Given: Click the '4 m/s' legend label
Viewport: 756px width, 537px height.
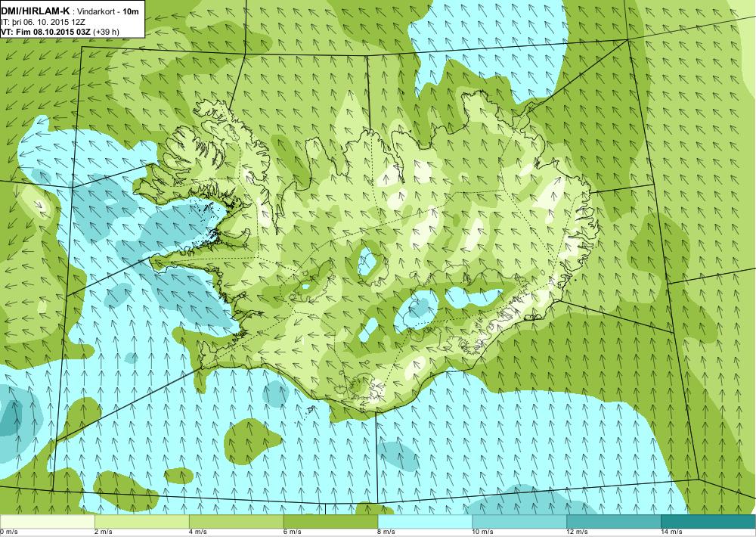Looking at the screenshot, I should point(197,532).
